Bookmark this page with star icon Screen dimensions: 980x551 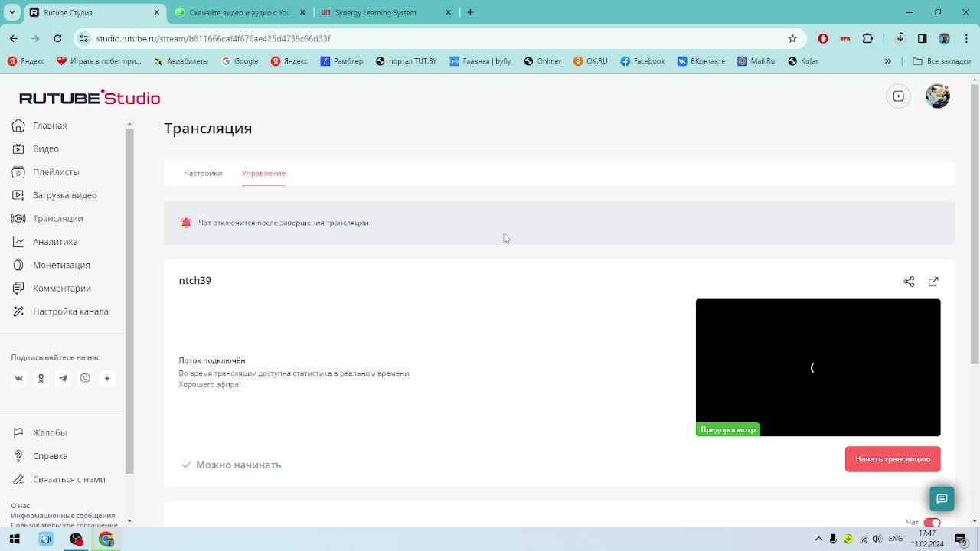point(792,38)
